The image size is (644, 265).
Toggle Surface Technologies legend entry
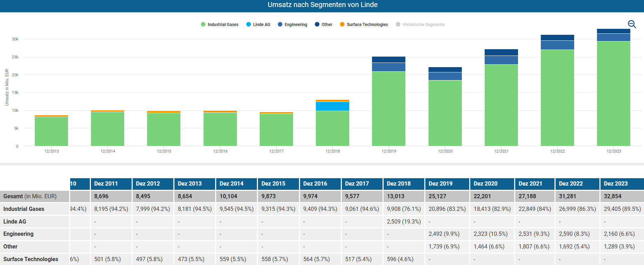pos(364,25)
